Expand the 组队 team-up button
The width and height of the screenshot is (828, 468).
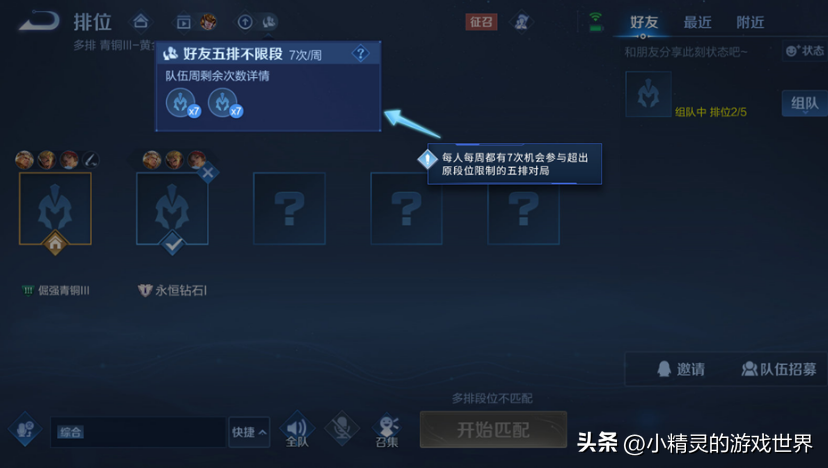point(805,103)
